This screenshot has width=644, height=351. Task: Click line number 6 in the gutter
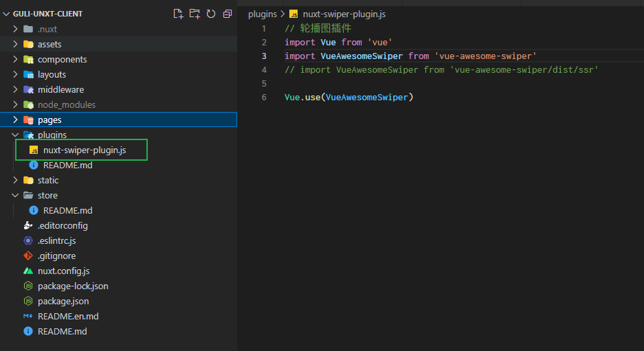pos(265,98)
